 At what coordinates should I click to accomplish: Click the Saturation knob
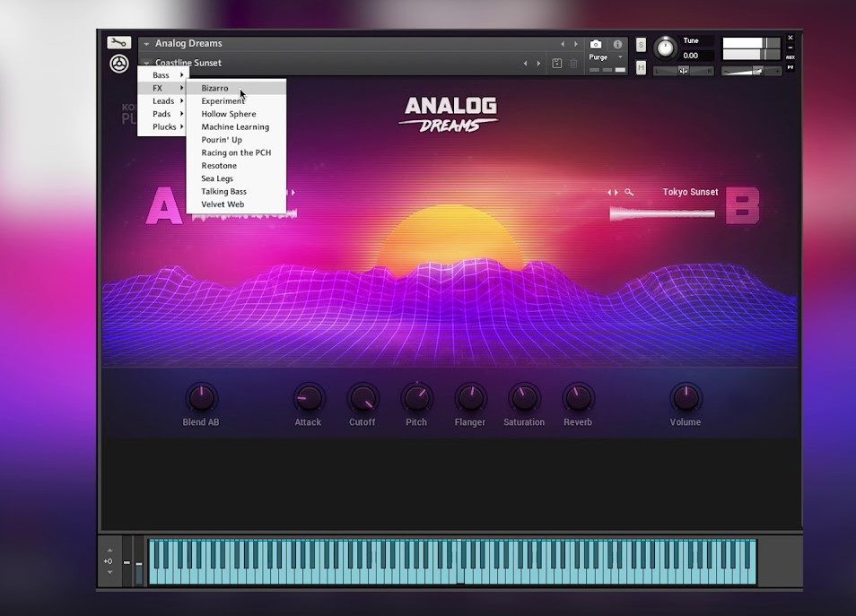click(x=524, y=398)
